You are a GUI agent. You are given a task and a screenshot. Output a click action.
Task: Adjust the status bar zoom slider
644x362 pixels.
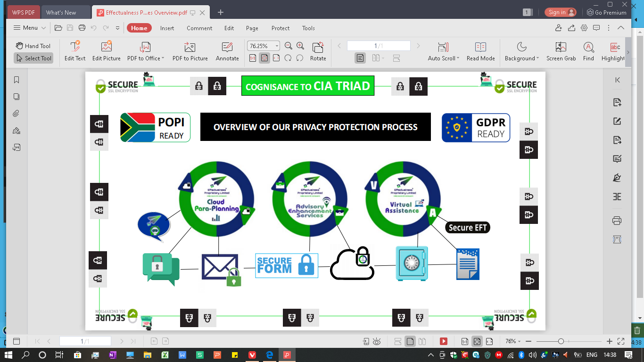pos(561,341)
